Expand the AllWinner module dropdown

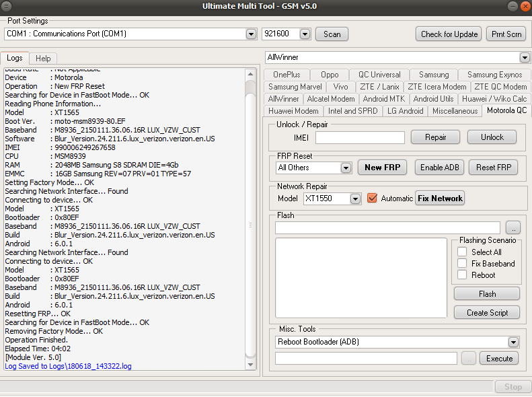pos(525,57)
